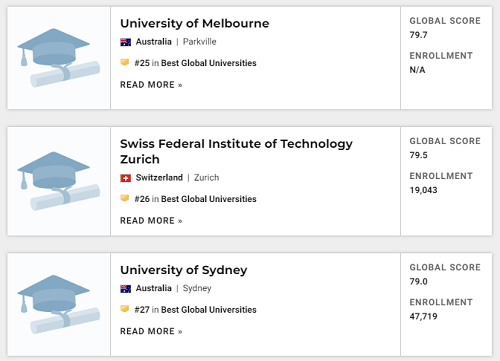Click the Switzerland flag icon

click(x=125, y=178)
